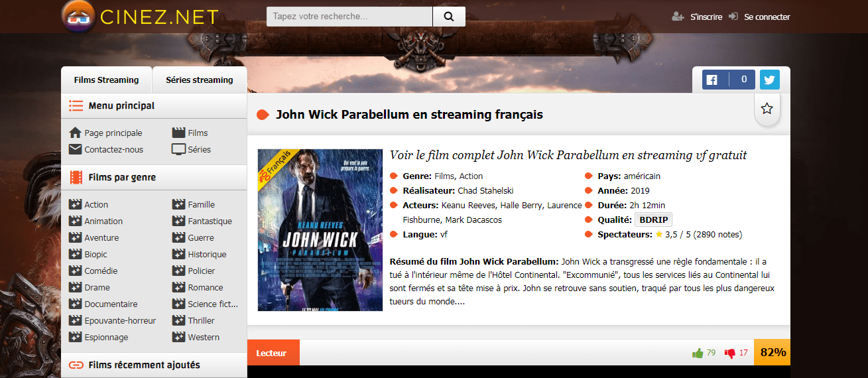Select the Lecteur tab
868x378 pixels.
(272, 353)
